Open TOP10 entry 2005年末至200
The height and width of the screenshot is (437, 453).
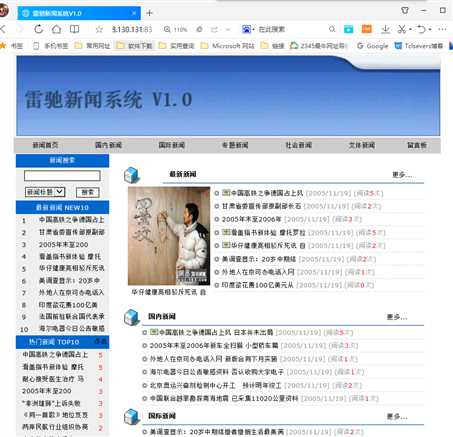[x=47, y=391]
